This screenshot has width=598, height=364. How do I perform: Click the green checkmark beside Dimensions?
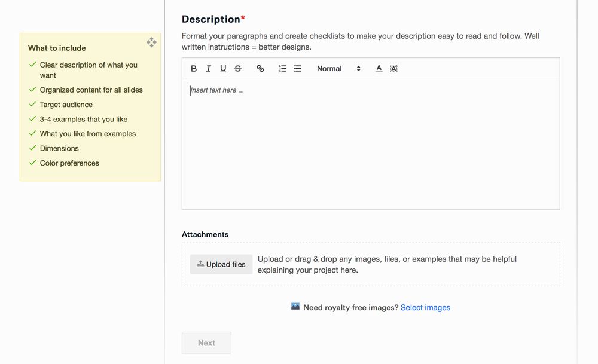(33, 148)
